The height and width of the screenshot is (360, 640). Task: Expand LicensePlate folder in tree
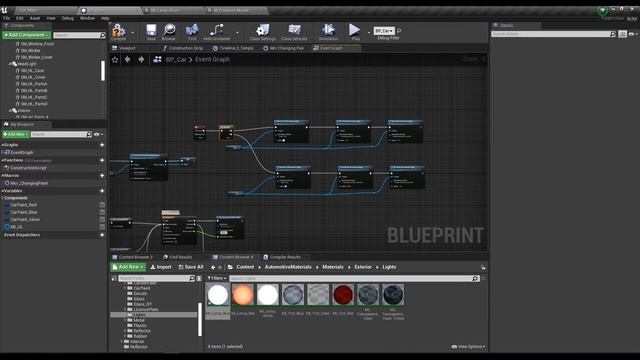(x=125, y=310)
